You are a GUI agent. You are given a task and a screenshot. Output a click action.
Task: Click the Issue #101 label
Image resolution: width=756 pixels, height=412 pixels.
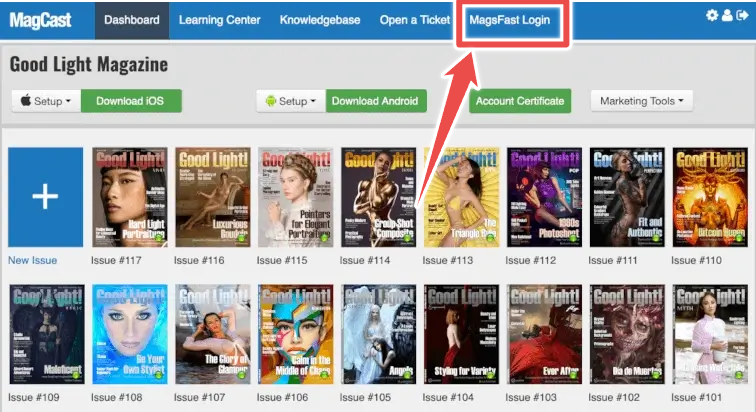pyautogui.click(x=697, y=398)
